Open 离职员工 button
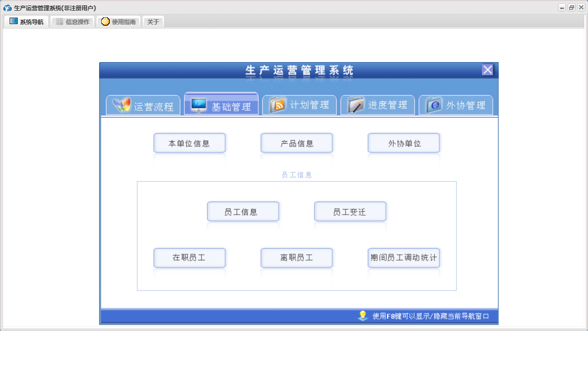 point(297,258)
